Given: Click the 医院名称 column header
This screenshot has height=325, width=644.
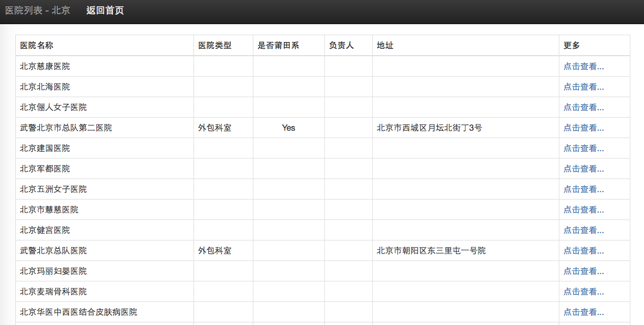Looking at the screenshot, I should tap(37, 45).
